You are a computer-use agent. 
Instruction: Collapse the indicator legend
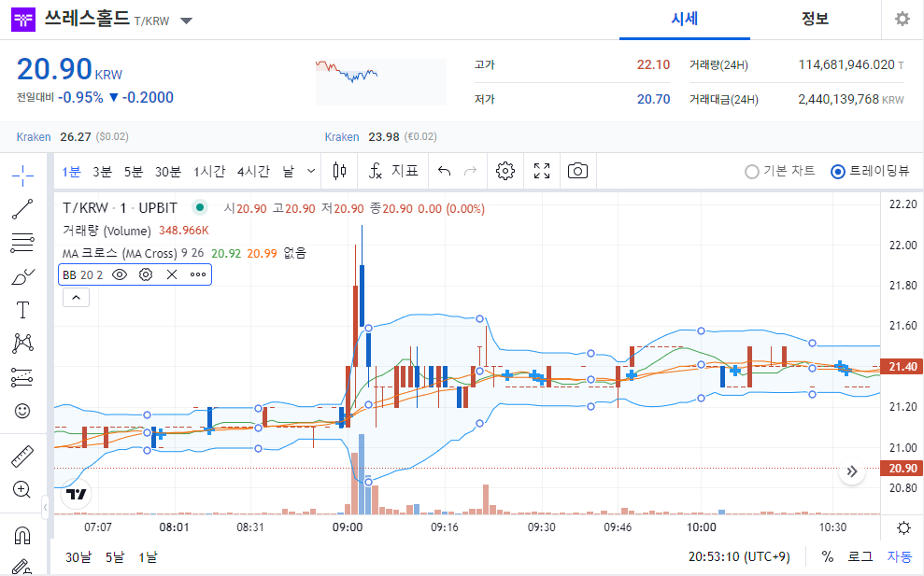[x=76, y=298]
